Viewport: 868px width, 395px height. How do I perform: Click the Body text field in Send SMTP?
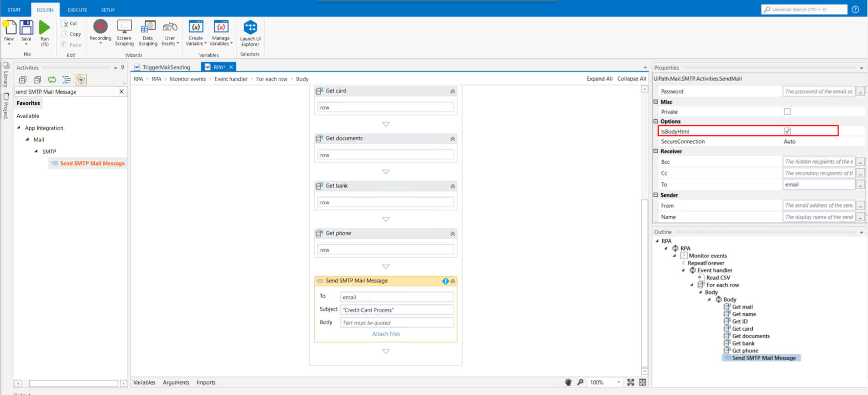396,323
